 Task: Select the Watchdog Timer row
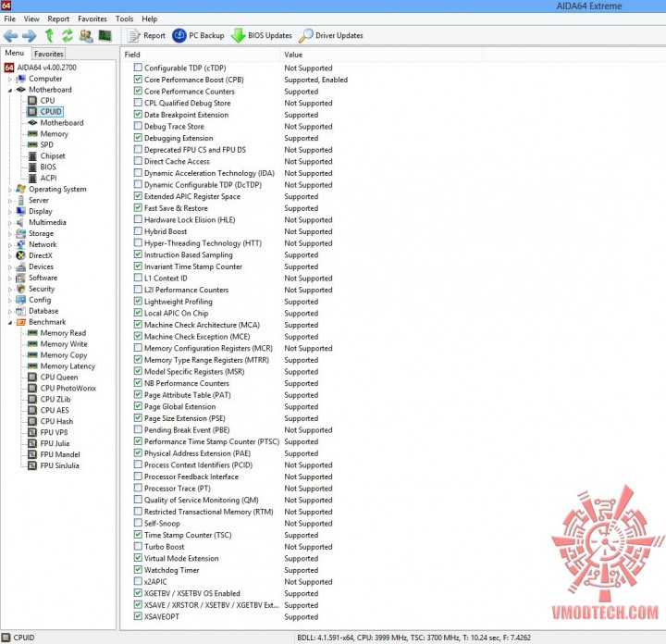coord(226,570)
